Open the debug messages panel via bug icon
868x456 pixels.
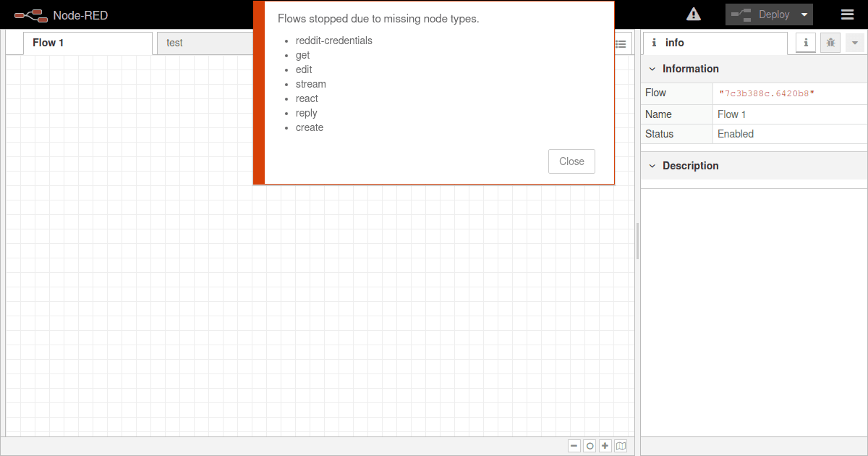coord(830,43)
